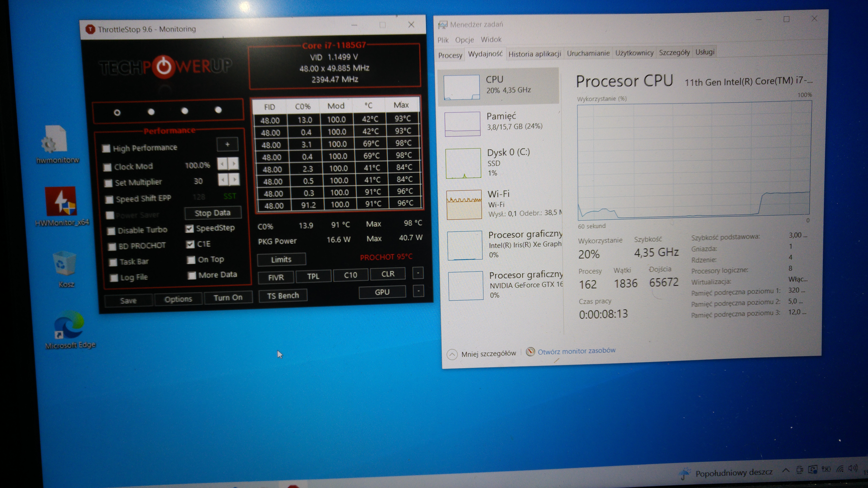Click the Stop Data button
The width and height of the screenshot is (868, 488).
point(213,213)
